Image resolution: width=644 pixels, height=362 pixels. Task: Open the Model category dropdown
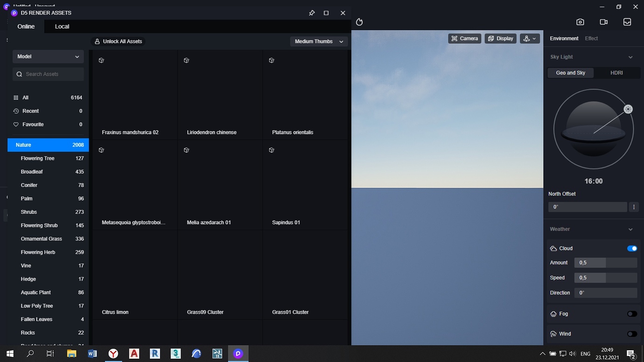pos(48,56)
